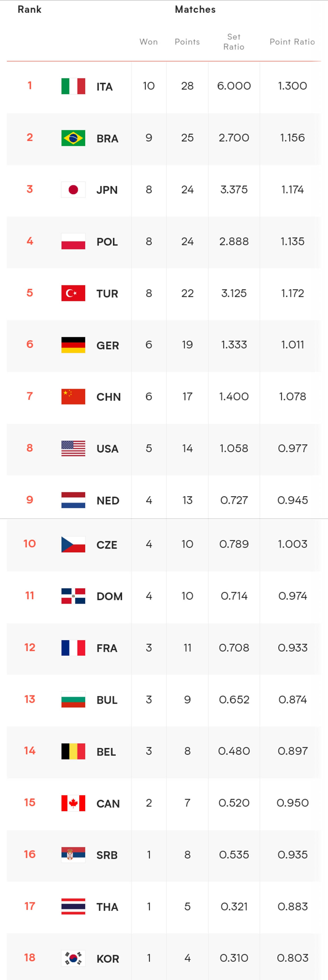Sort by the Points column header
This screenshot has height=980, width=328.
click(x=187, y=42)
